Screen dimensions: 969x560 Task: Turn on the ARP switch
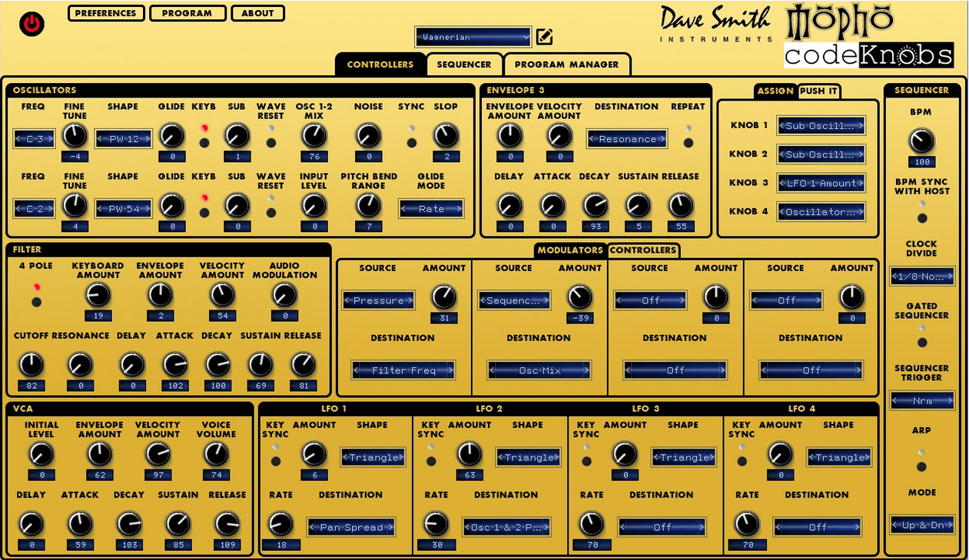click(922, 466)
